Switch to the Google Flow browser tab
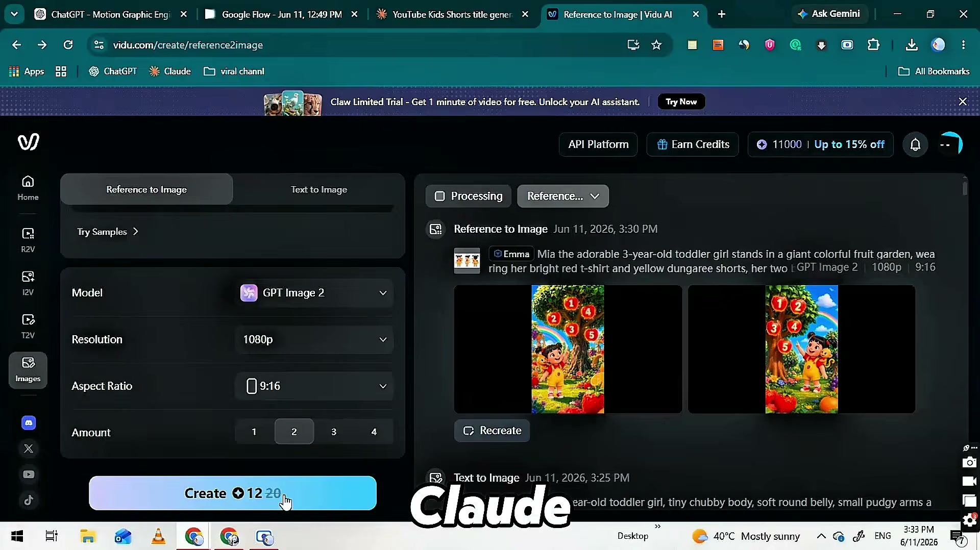The height and width of the screenshot is (550, 980). [x=282, y=14]
